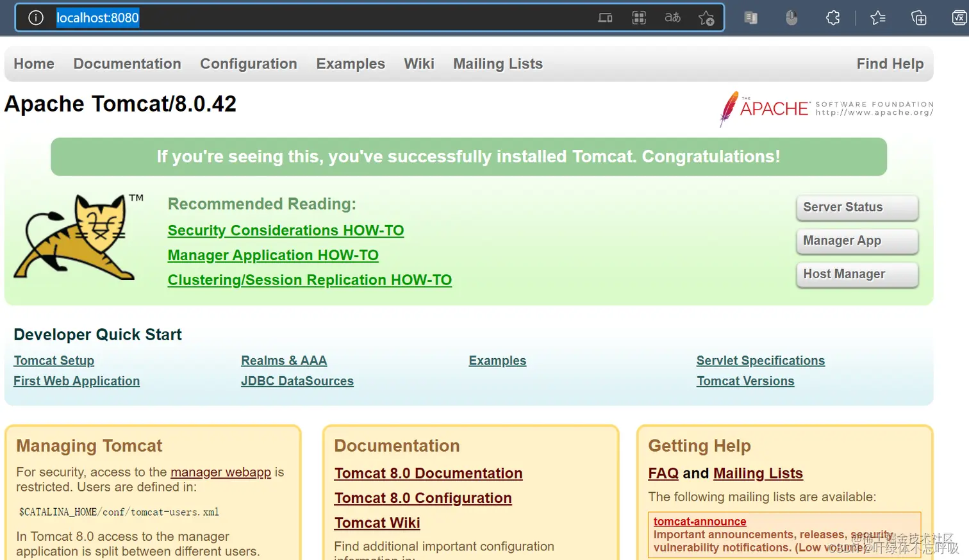This screenshot has height=560, width=969.
Task: Open the Home navigation item
Action: click(x=34, y=64)
